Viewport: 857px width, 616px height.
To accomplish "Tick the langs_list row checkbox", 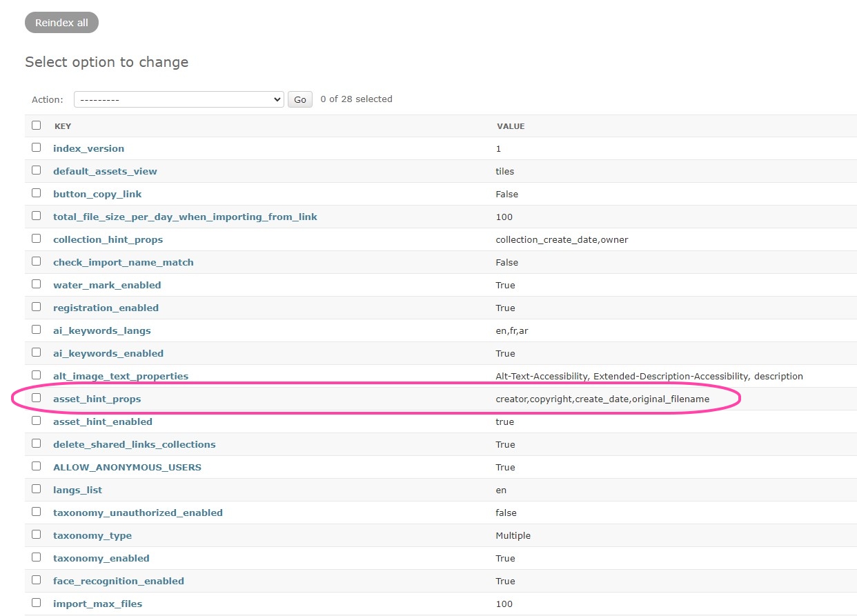I will click(x=36, y=489).
